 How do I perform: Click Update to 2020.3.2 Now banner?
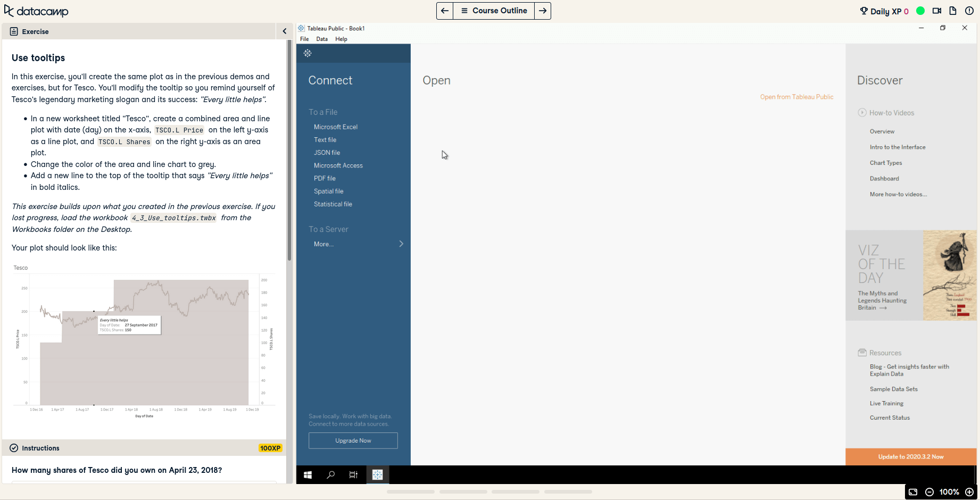[911, 456]
